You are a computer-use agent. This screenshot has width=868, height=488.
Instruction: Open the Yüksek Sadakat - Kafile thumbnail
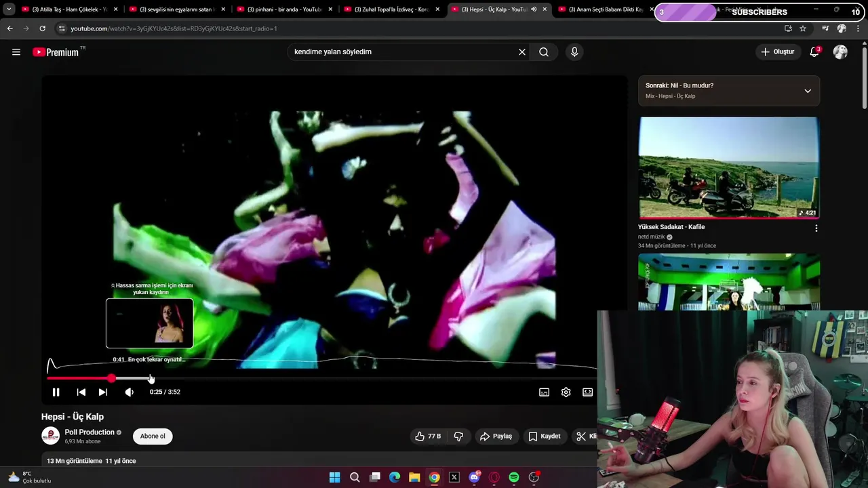click(729, 167)
